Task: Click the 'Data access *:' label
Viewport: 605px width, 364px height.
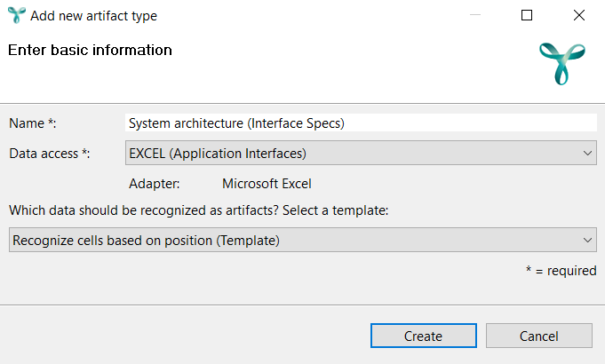Action: click(50, 154)
